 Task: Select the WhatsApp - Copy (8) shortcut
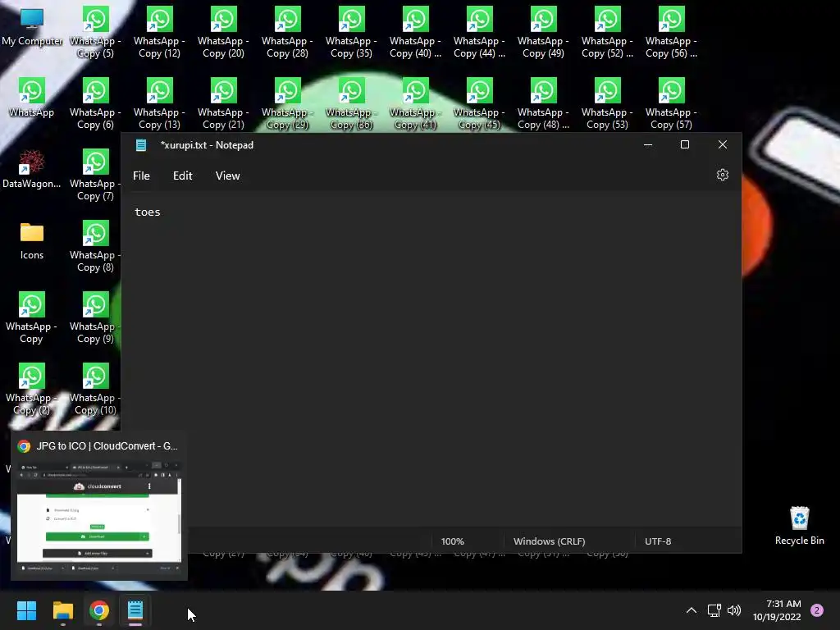click(x=95, y=246)
